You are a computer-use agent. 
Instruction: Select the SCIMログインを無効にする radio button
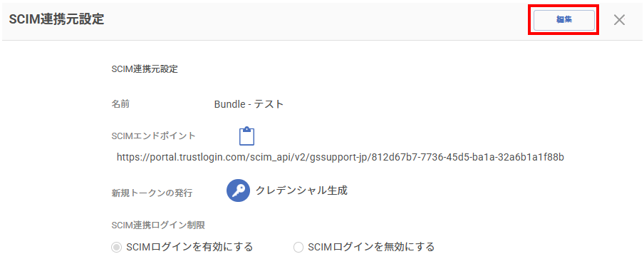point(298,247)
